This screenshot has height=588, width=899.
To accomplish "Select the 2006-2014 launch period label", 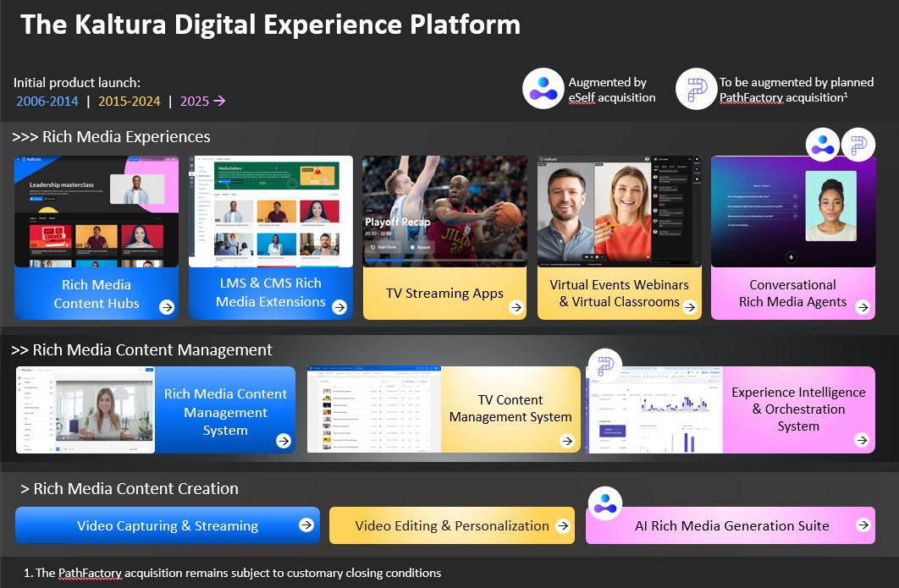I will [x=47, y=102].
